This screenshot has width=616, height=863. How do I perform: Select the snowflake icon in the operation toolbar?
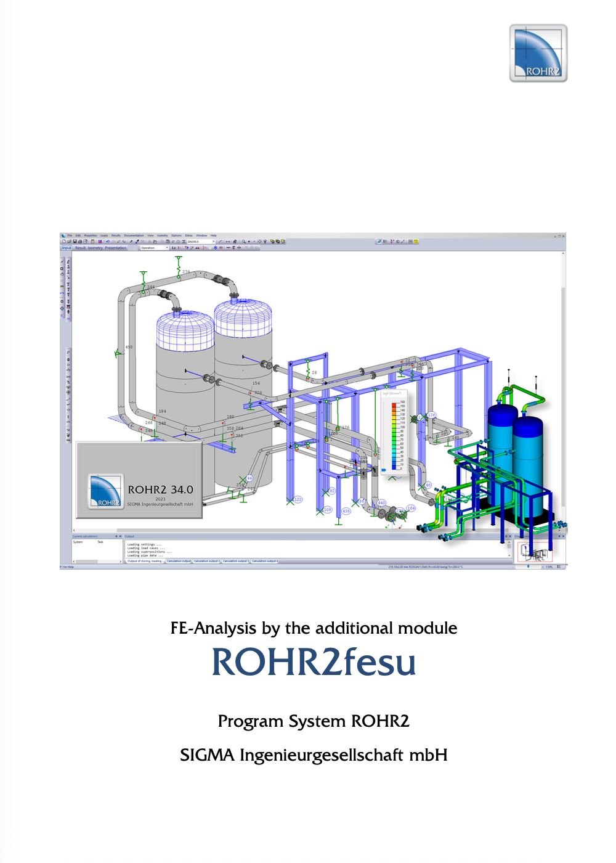[215, 248]
